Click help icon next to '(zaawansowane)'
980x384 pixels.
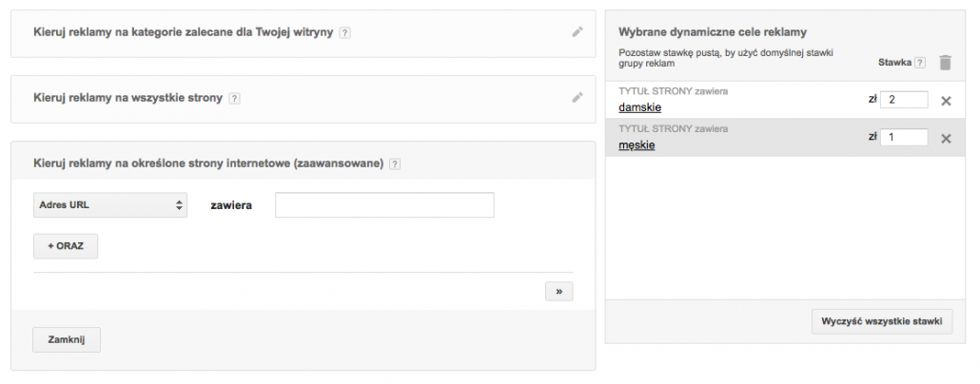click(x=395, y=163)
